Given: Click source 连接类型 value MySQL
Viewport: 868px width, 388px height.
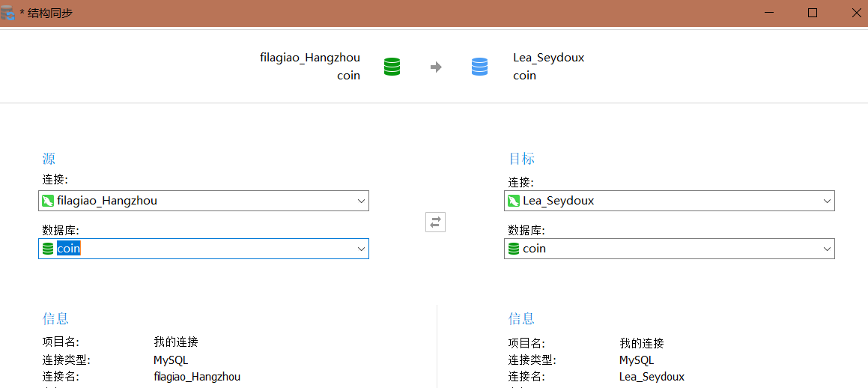Looking at the screenshot, I should click(x=171, y=360).
